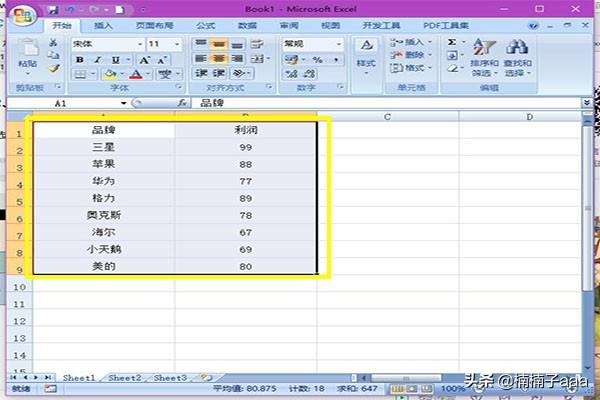Switch to the 公式 ribbon tab
The width and height of the screenshot is (600, 400).
(206, 26)
